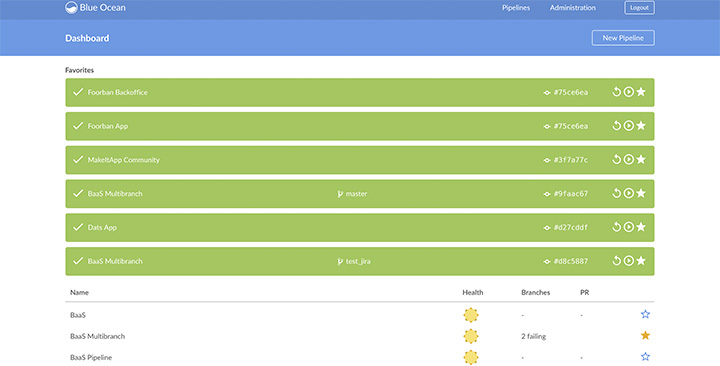Click the PR column header
The height and width of the screenshot is (366, 720).
point(584,293)
